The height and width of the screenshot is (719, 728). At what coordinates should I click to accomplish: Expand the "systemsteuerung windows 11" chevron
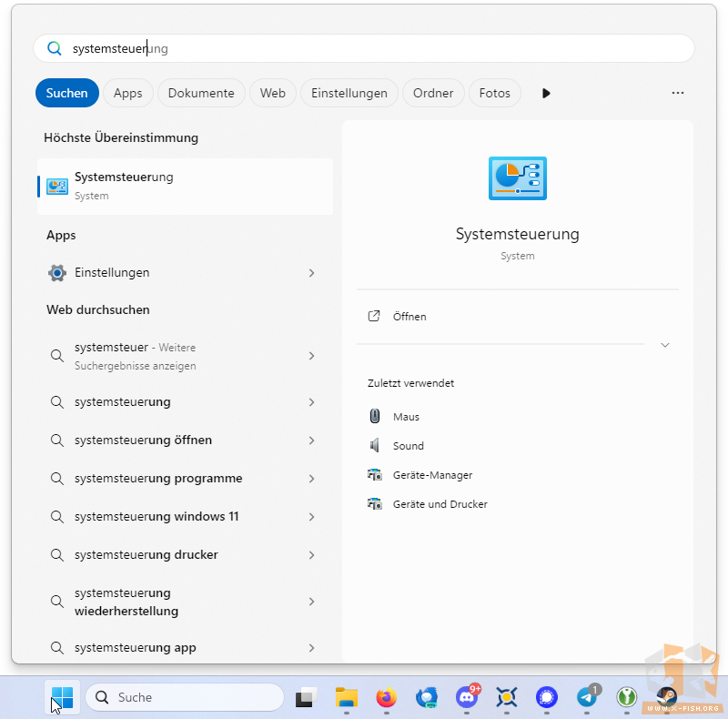click(x=311, y=517)
